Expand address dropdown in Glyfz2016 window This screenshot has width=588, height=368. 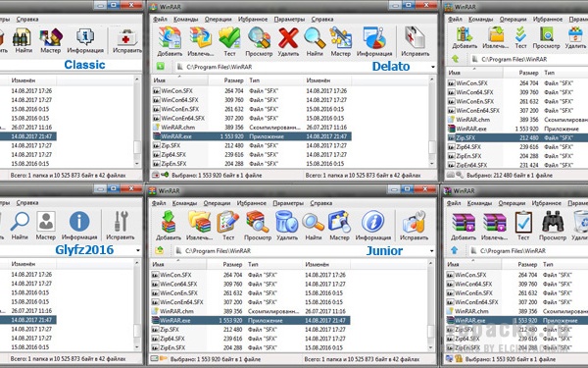[137, 250]
